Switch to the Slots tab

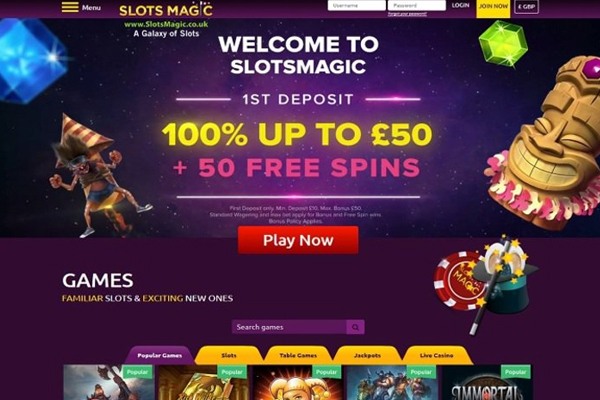(x=229, y=355)
